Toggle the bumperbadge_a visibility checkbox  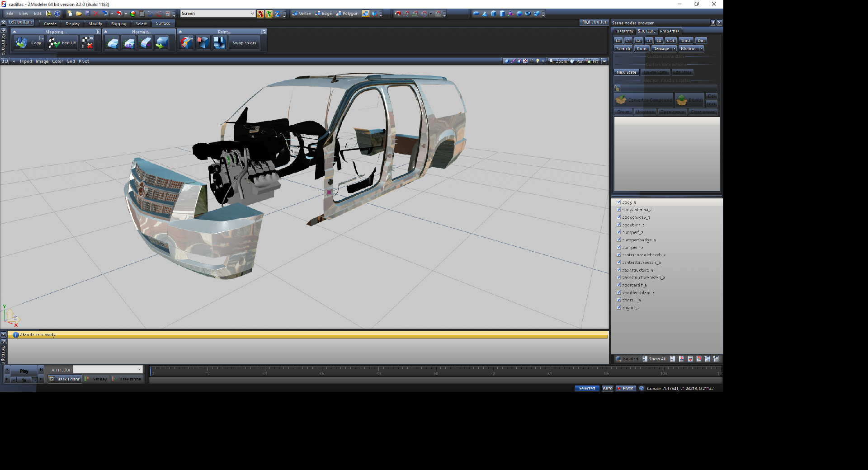click(x=619, y=240)
